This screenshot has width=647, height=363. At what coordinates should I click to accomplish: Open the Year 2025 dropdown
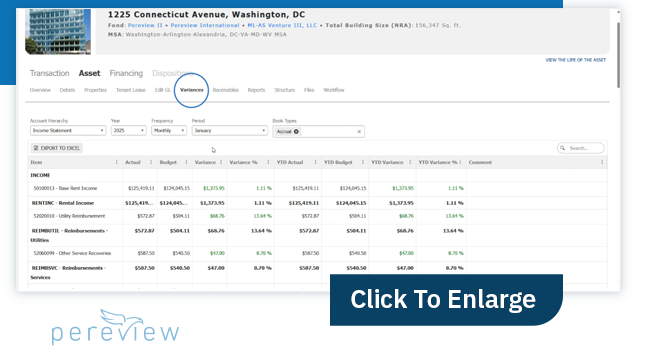click(128, 130)
